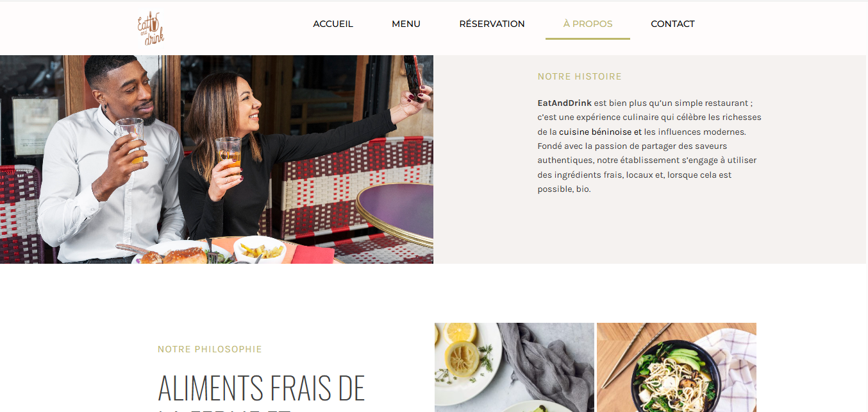
Task: Open the CONTACT page link
Action: click(672, 24)
